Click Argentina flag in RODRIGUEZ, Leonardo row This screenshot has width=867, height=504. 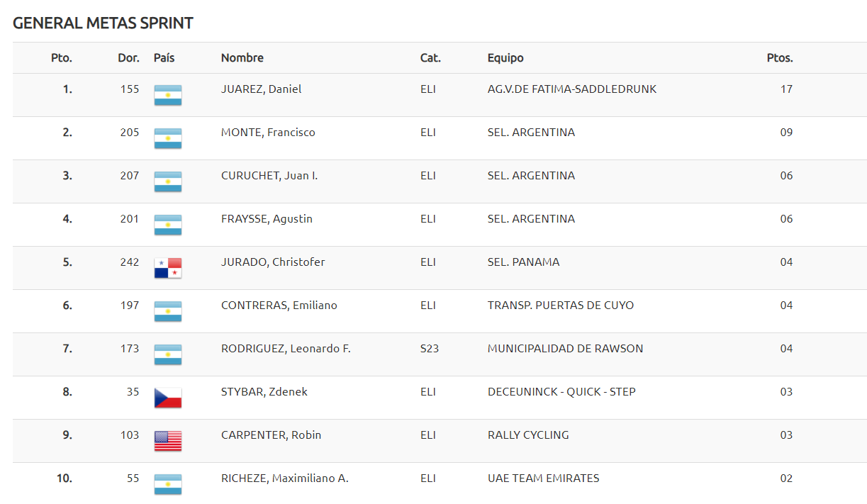coord(168,354)
